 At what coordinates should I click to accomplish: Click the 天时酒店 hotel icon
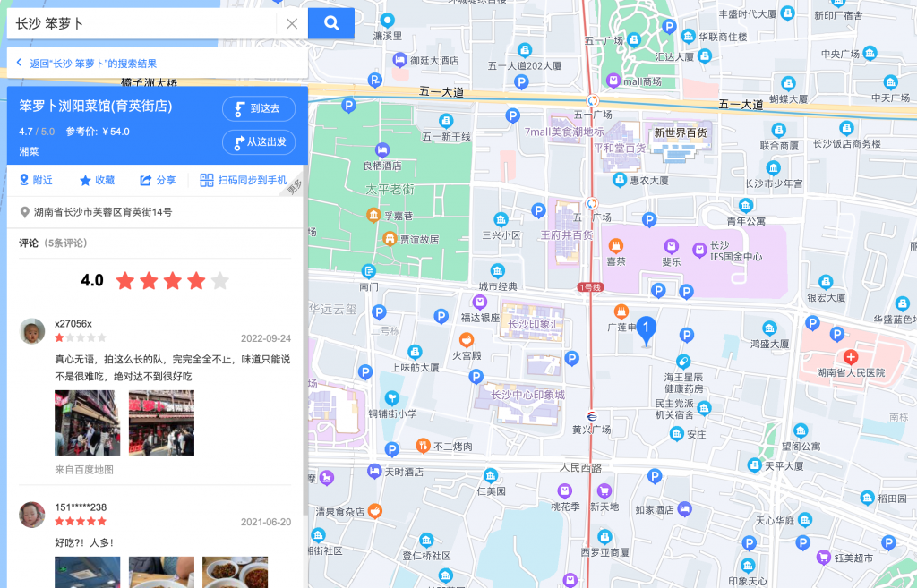(374, 471)
